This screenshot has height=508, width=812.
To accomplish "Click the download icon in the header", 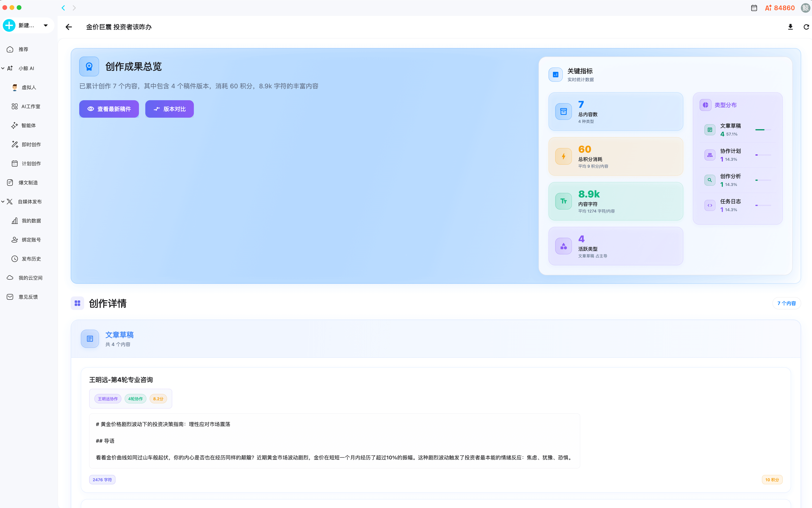I will click(790, 27).
